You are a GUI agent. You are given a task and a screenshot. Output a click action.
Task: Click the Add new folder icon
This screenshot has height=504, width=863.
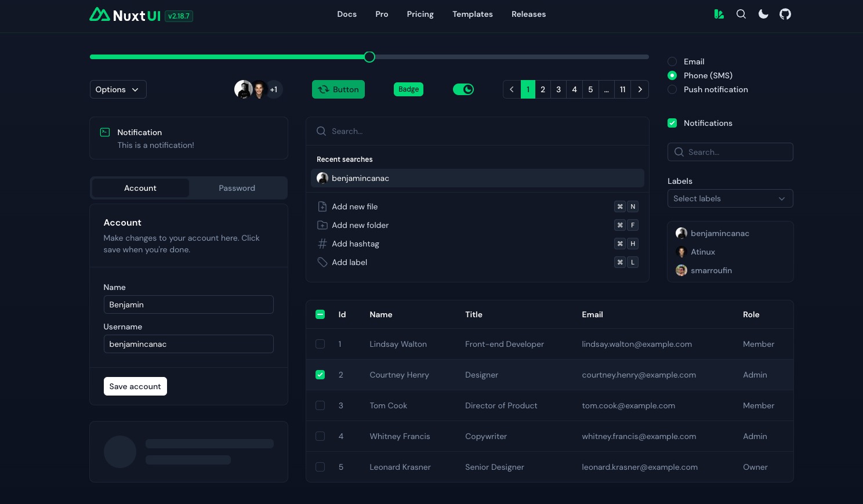322,225
